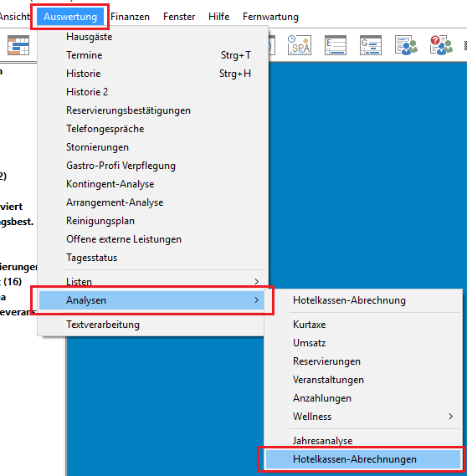Open Umsatz analysis
The image size is (467, 476).
(363, 343)
